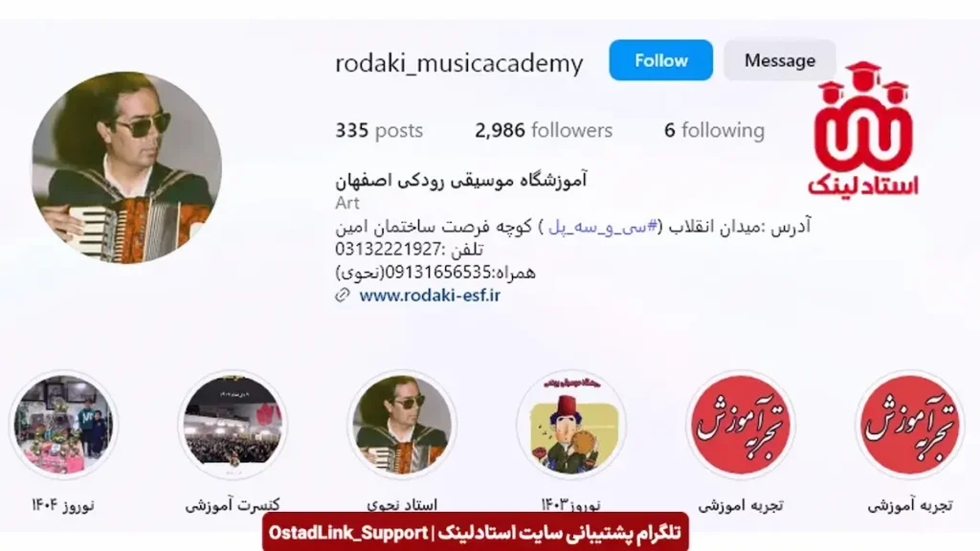Click the red استادلینک logo icon
Screen dimensions: 980x551
tap(863, 129)
